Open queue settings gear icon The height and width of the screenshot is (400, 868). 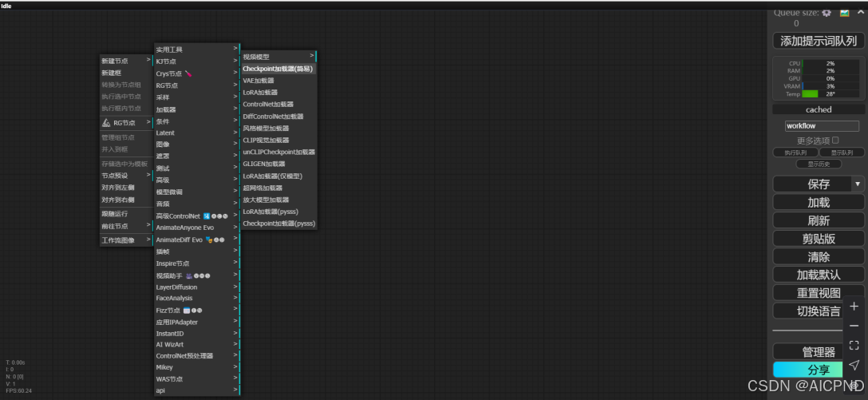click(827, 13)
